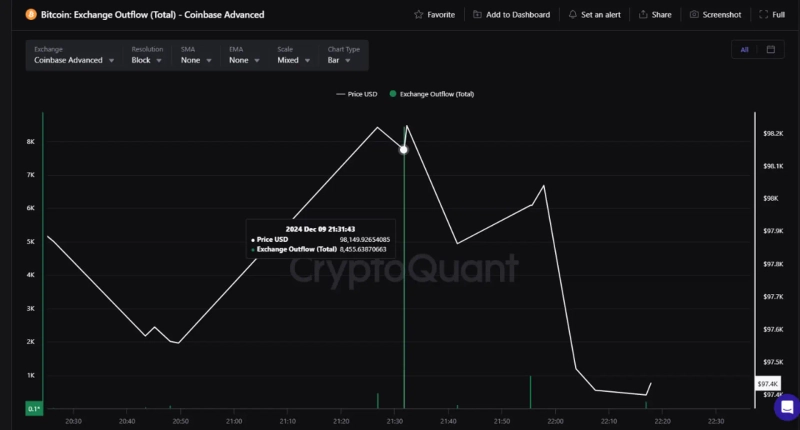Open the Exchange dropdown showing Coinbase Advanced
The height and width of the screenshot is (430, 800).
[74, 60]
